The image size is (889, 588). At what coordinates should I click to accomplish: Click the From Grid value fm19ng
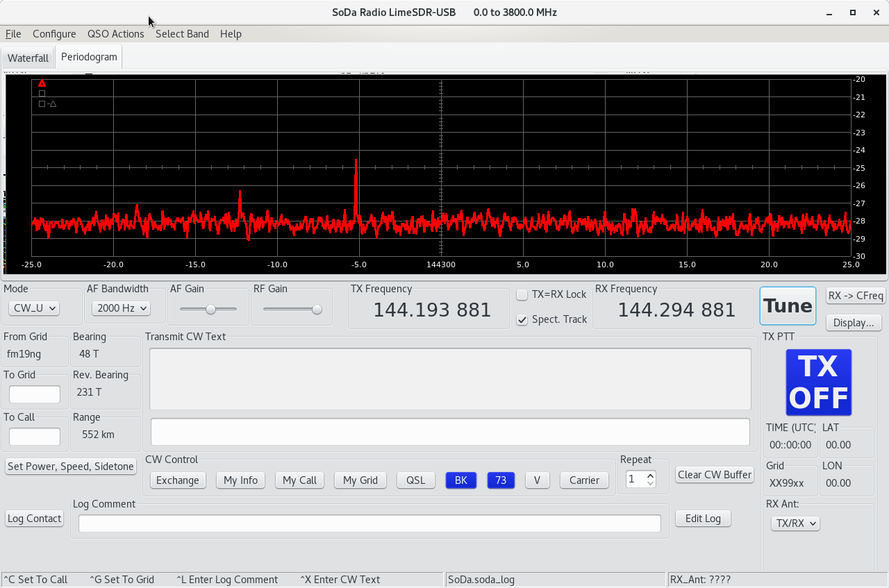tap(24, 354)
